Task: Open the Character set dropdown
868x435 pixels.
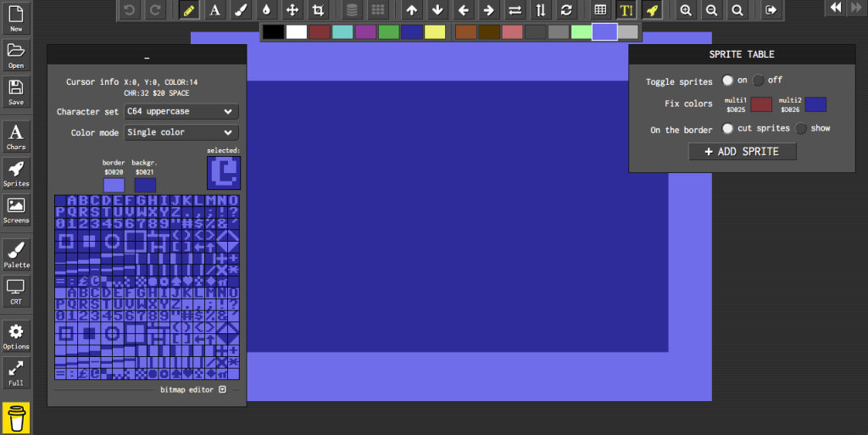Action: pyautogui.click(x=181, y=112)
